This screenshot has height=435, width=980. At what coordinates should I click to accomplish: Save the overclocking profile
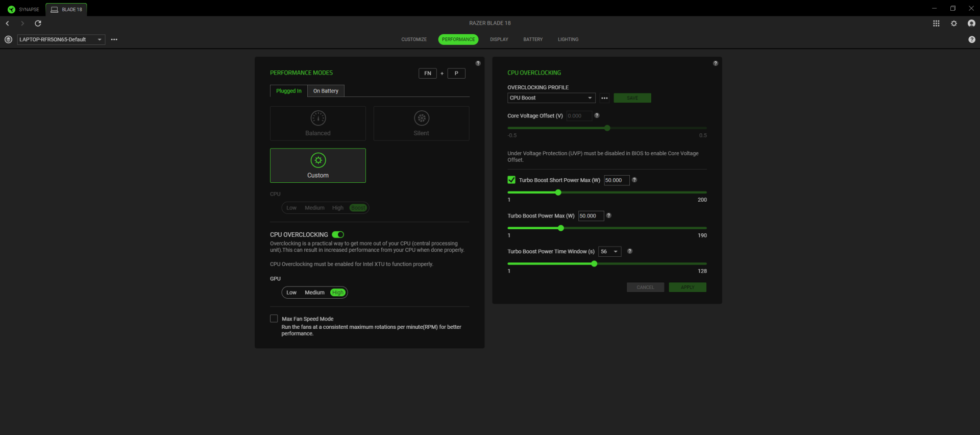[x=632, y=98]
